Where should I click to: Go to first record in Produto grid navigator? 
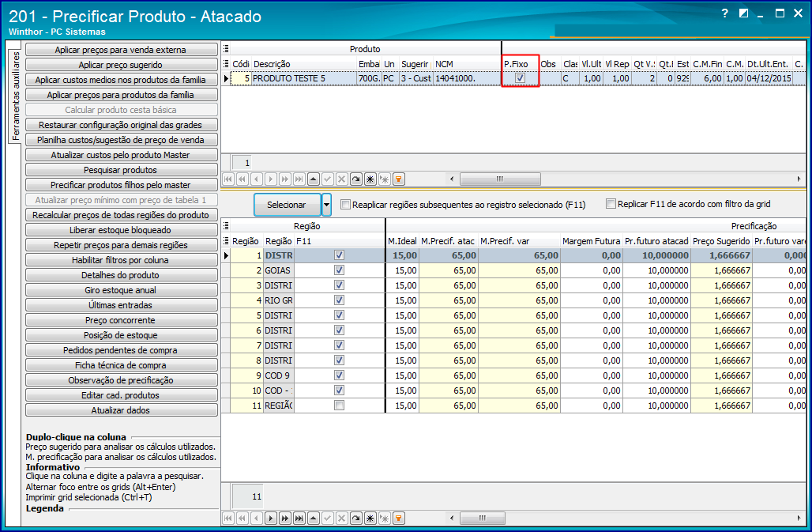(x=227, y=179)
